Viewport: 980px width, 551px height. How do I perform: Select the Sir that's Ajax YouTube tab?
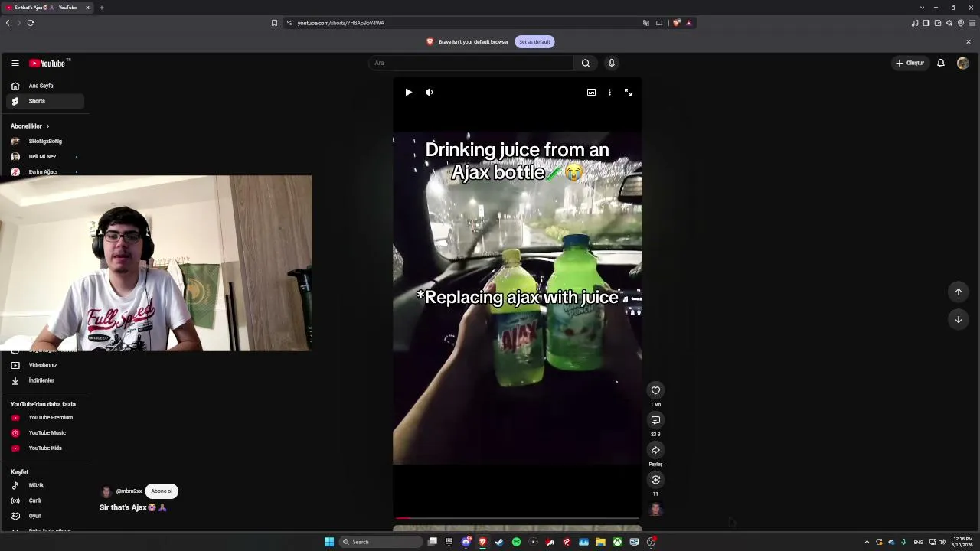click(47, 8)
